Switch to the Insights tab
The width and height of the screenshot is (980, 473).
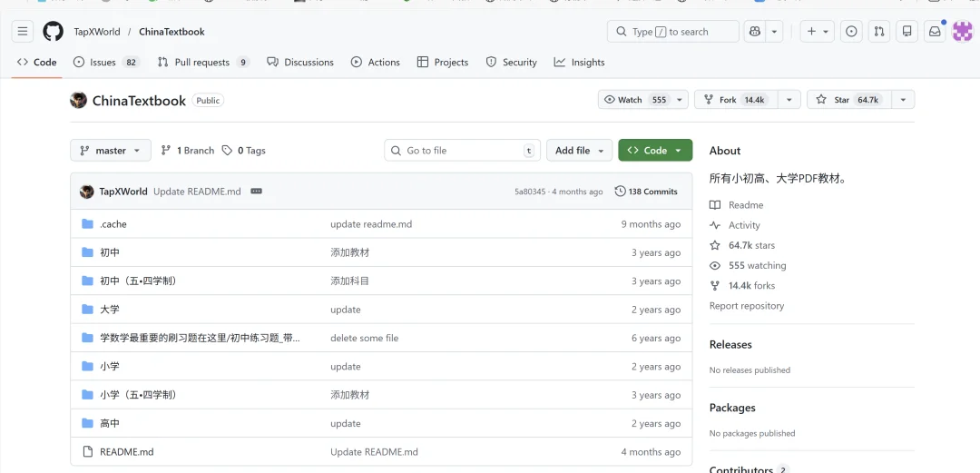click(x=580, y=63)
